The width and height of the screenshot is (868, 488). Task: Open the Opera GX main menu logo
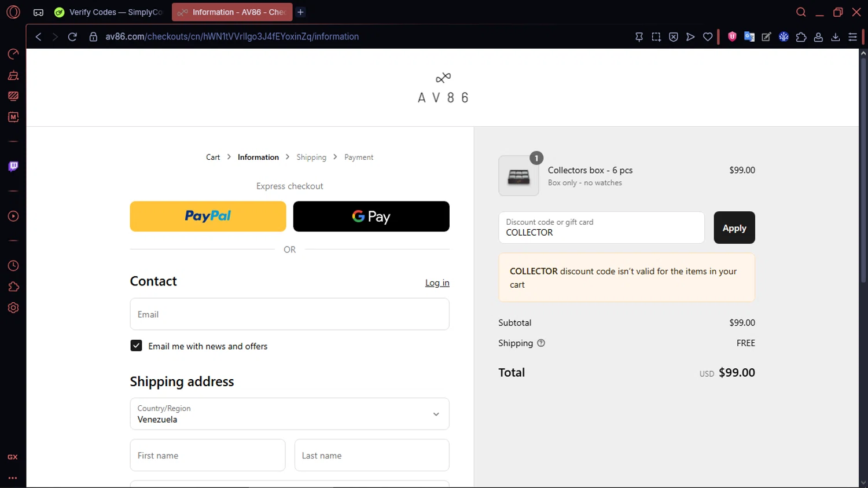pyautogui.click(x=13, y=12)
